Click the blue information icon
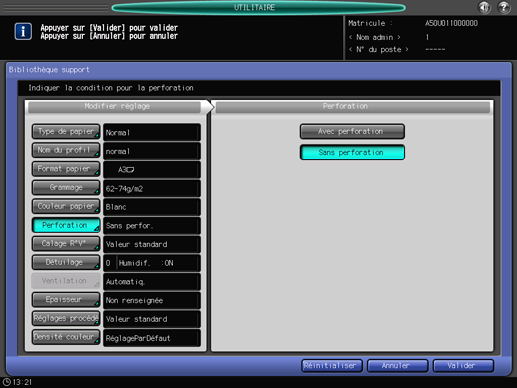 pos(23,32)
